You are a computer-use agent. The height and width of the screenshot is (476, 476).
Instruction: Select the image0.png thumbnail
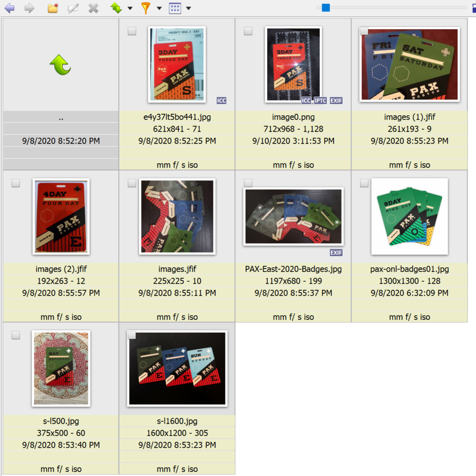(293, 64)
